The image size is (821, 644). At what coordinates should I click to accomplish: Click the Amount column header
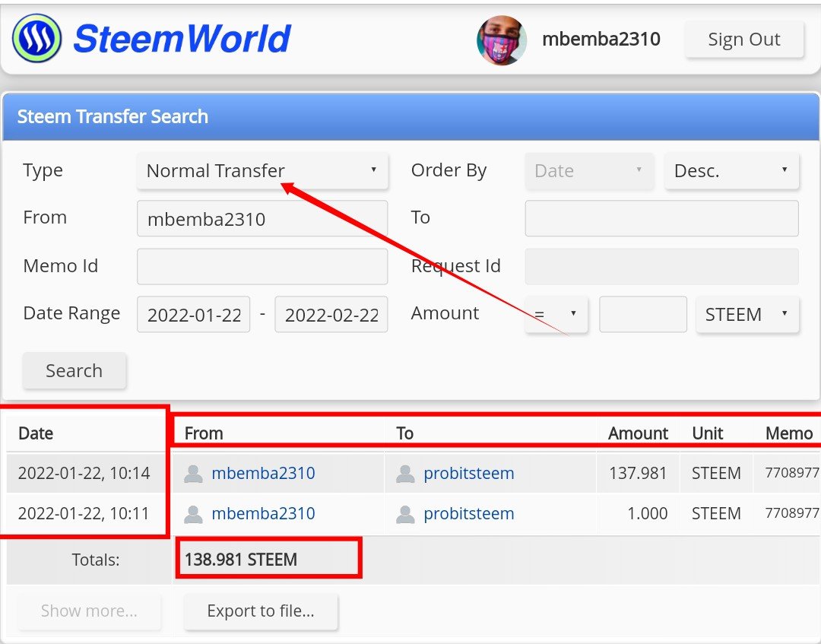[638, 433]
